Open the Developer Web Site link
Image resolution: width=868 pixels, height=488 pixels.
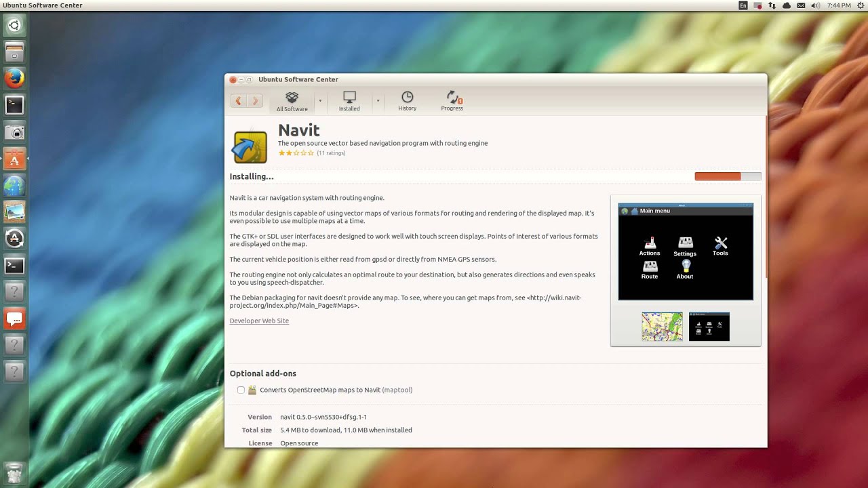point(259,321)
